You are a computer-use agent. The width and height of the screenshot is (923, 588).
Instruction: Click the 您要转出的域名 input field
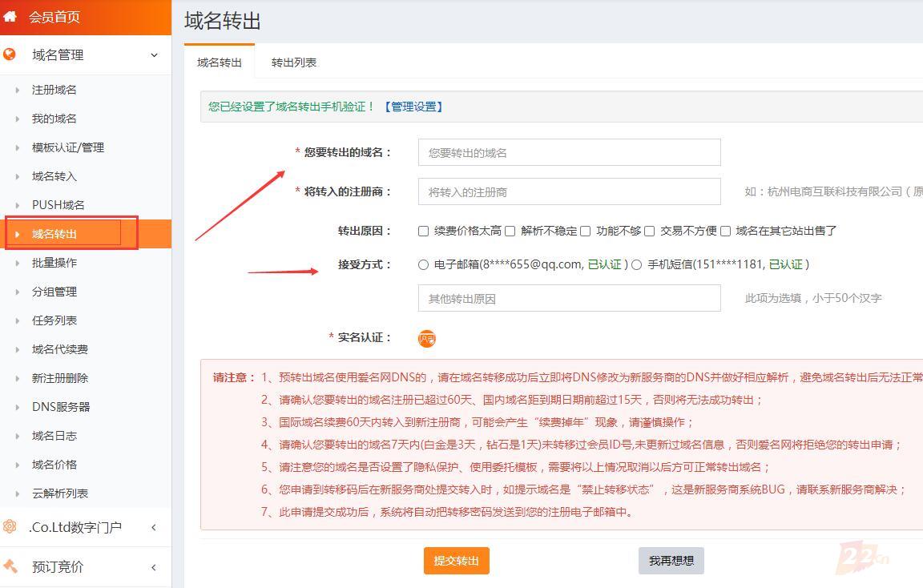(569, 152)
